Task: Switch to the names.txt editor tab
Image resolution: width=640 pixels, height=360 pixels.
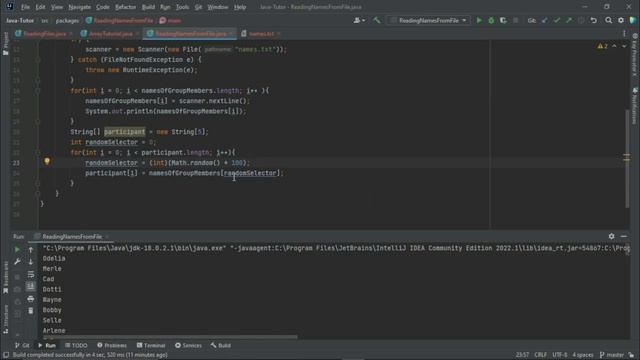Action: [262, 34]
